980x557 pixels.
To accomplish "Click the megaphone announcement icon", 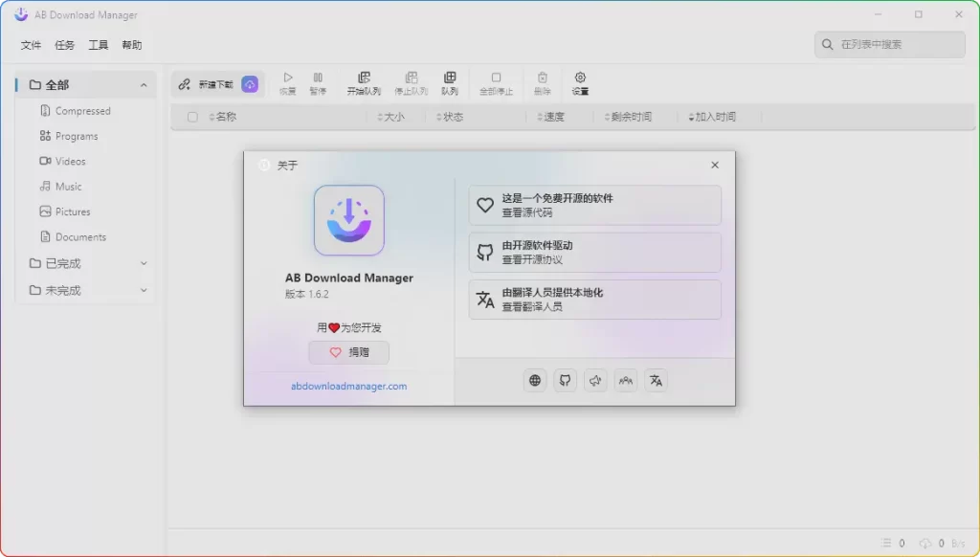I will point(595,380).
